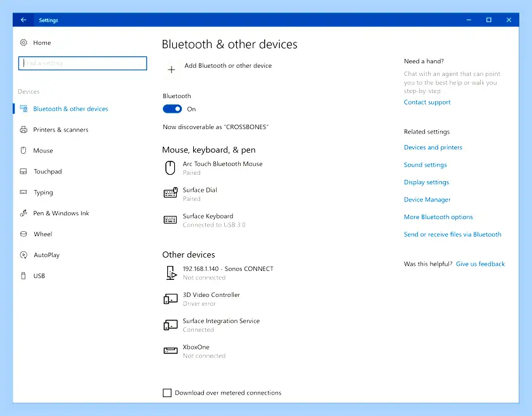Image resolution: width=532 pixels, height=416 pixels.
Task: Click Add Bluetooth or other device
Action: point(228,65)
